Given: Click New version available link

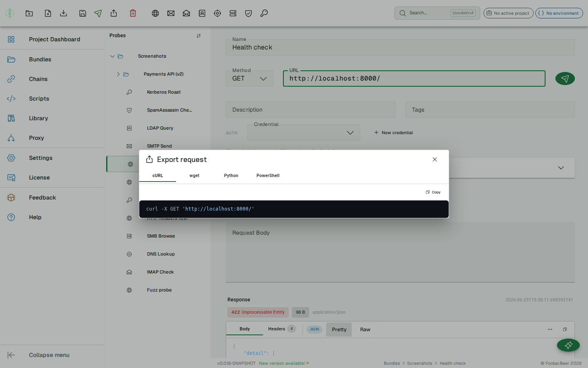Looking at the screenshot, I should [284, 363].
